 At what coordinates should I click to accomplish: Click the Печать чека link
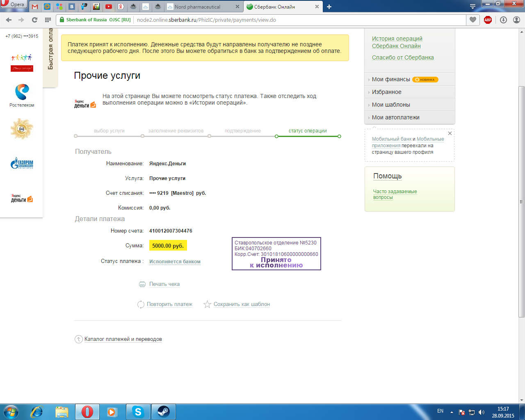click(164, 284)
